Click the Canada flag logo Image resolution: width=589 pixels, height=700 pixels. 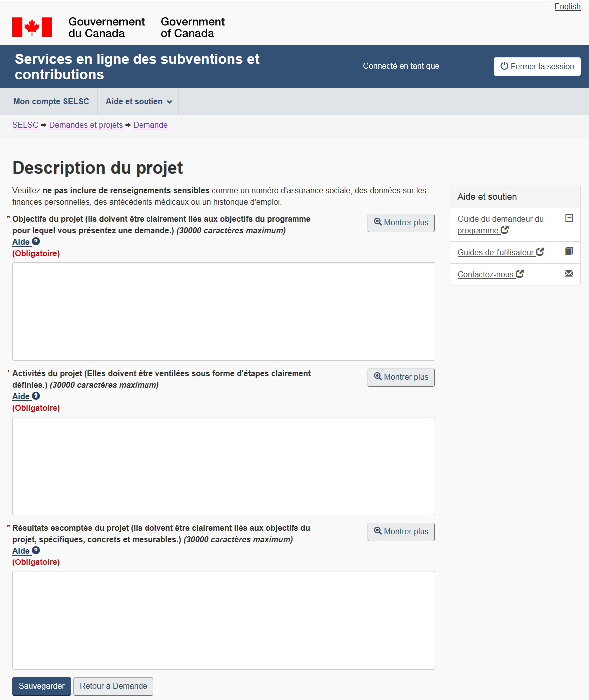point(32,27)
